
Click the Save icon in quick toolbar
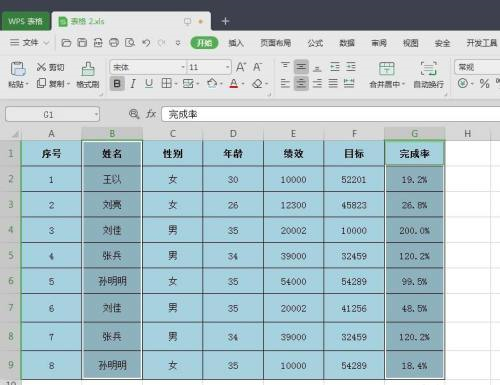82,43
